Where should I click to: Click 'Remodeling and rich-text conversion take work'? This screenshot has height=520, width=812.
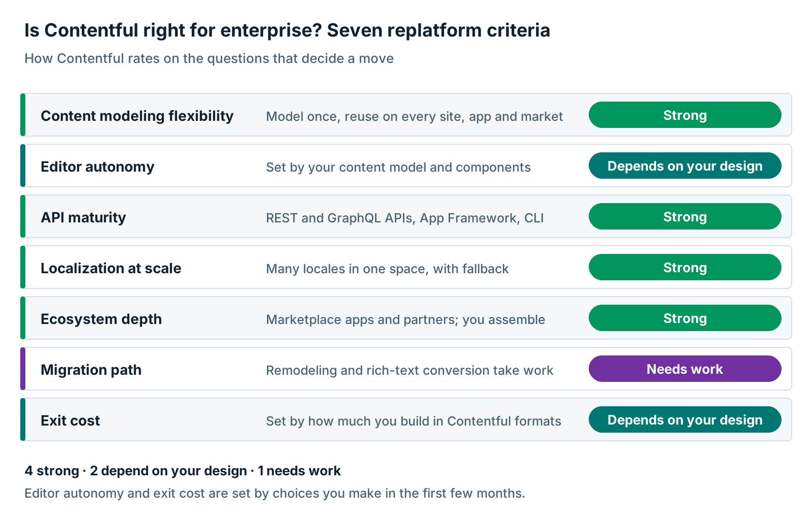pyautogui.click(x=410, y=370)
